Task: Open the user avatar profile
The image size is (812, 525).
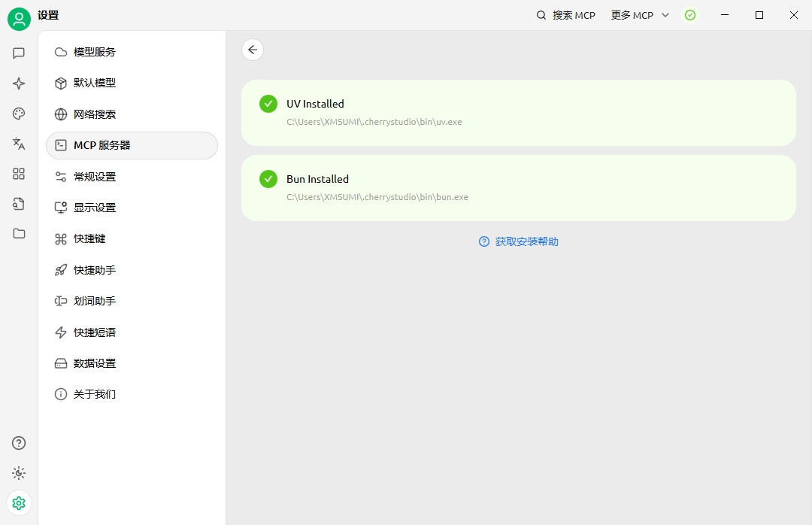Action: [x=19, y=19]
